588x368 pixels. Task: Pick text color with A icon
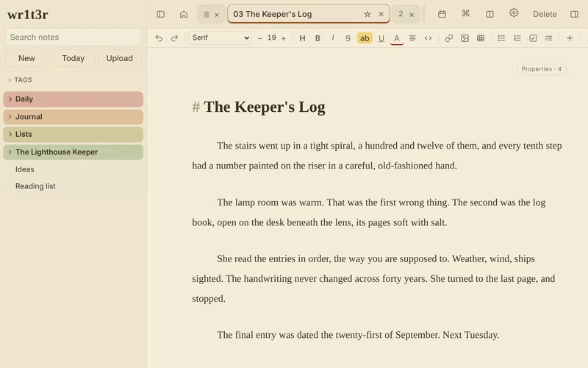click(396, 38)
